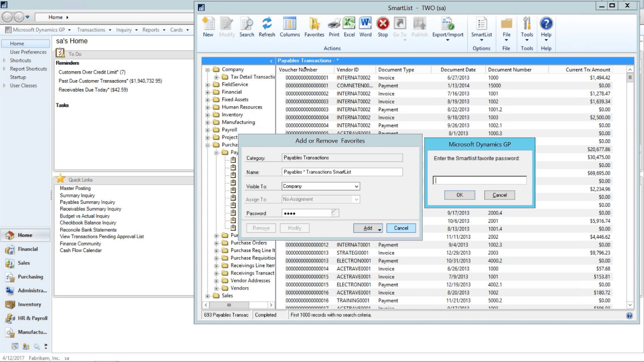
Task: Open Purchasing area in navigation pane
Action: tap(30, 276)
